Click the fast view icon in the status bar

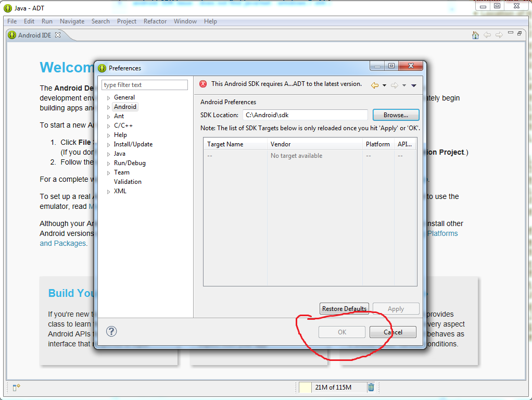pyautogui.click(x=16, y=387)
